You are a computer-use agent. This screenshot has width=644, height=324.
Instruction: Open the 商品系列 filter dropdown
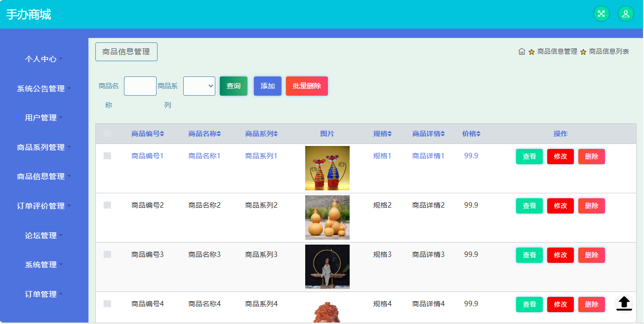(199, 86)
